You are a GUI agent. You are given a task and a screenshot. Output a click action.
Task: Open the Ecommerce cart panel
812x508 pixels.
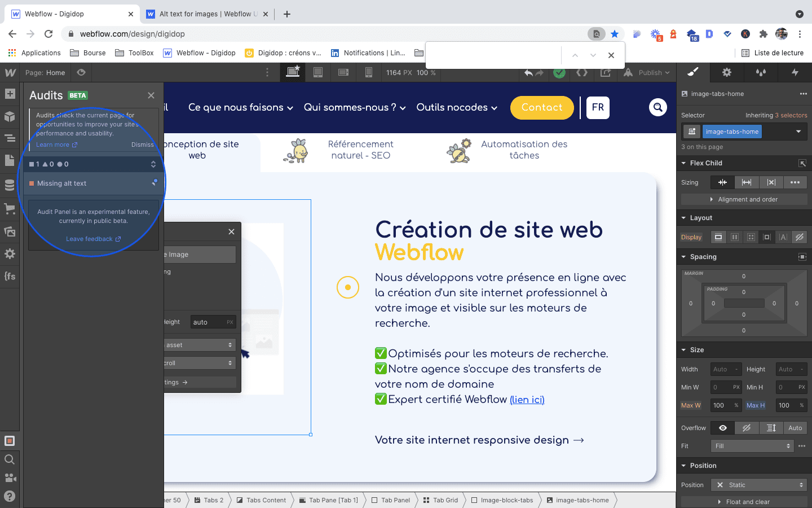click(x=10, y=208)
